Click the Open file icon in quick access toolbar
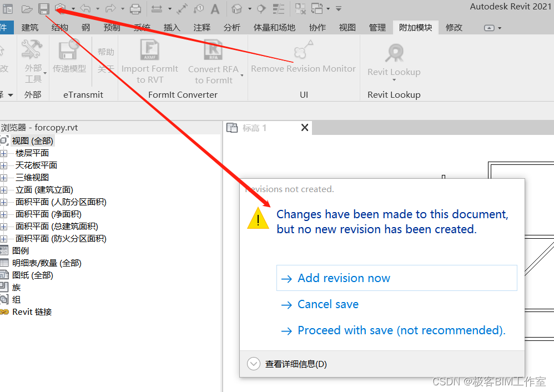This screenshot has width=554, height=392. [27, 8]
